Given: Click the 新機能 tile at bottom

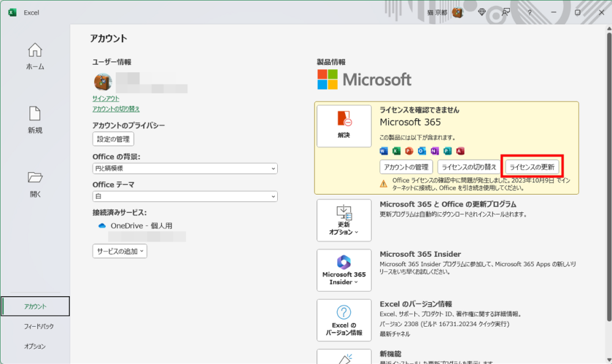Looking at the screenshot, I should click(344, 357).
